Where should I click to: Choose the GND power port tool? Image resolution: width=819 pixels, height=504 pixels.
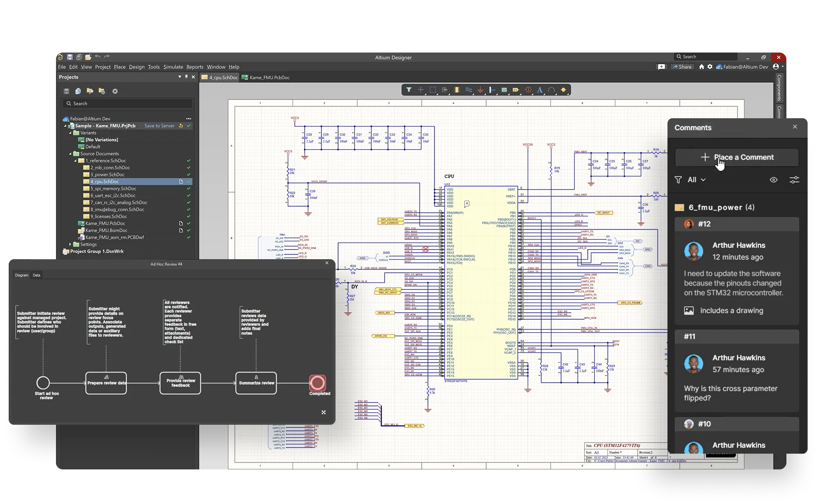point(480,90)
